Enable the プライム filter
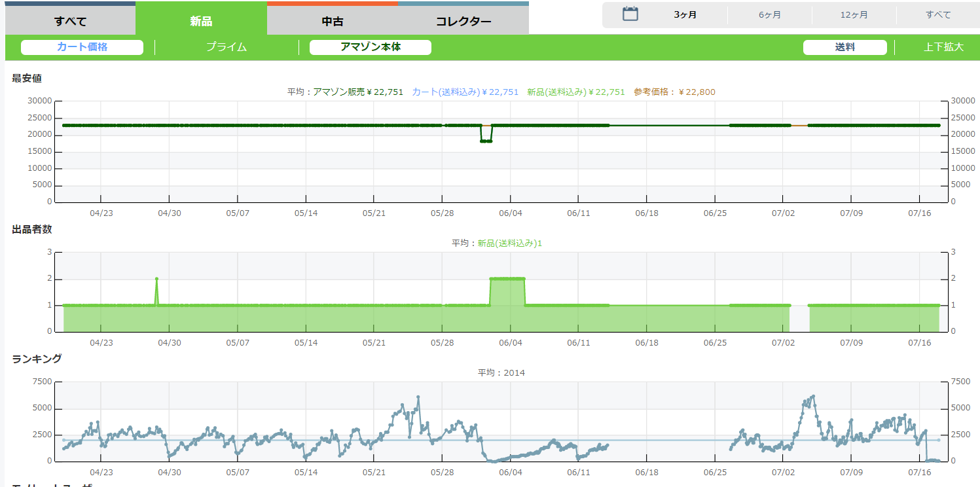980x487 pixels. point(227,47)
